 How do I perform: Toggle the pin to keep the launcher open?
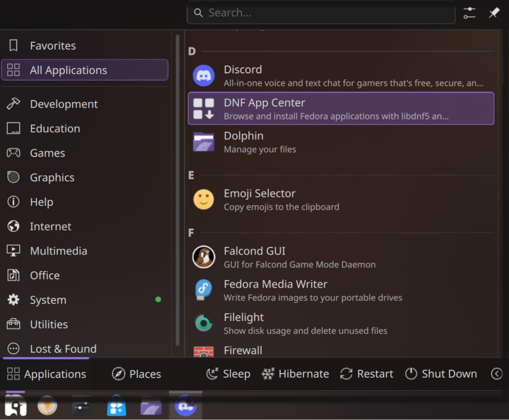click(493, 12)
